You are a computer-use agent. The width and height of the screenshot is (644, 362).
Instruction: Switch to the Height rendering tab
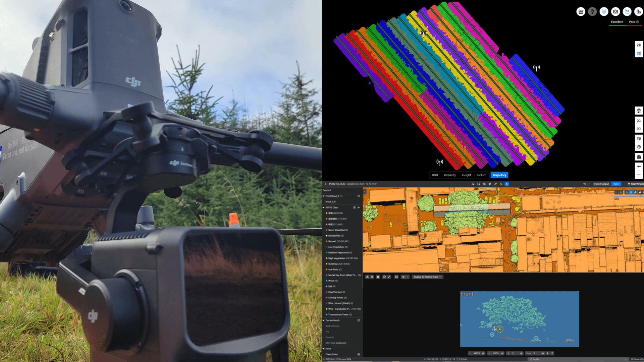(x=466, y=175)
